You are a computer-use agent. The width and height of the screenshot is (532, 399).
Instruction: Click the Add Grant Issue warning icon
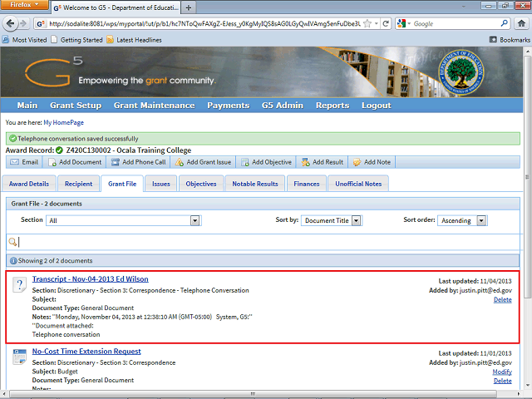[x=180, y=162]
